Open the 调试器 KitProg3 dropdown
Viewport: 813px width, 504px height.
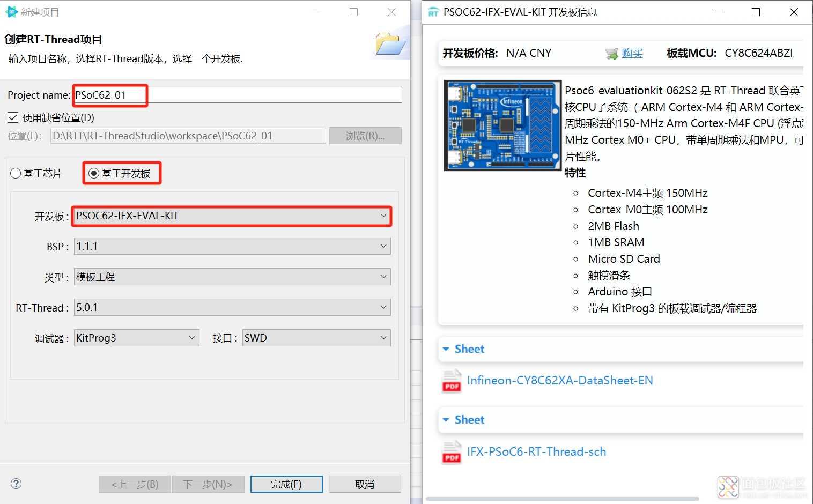(136, 338)
